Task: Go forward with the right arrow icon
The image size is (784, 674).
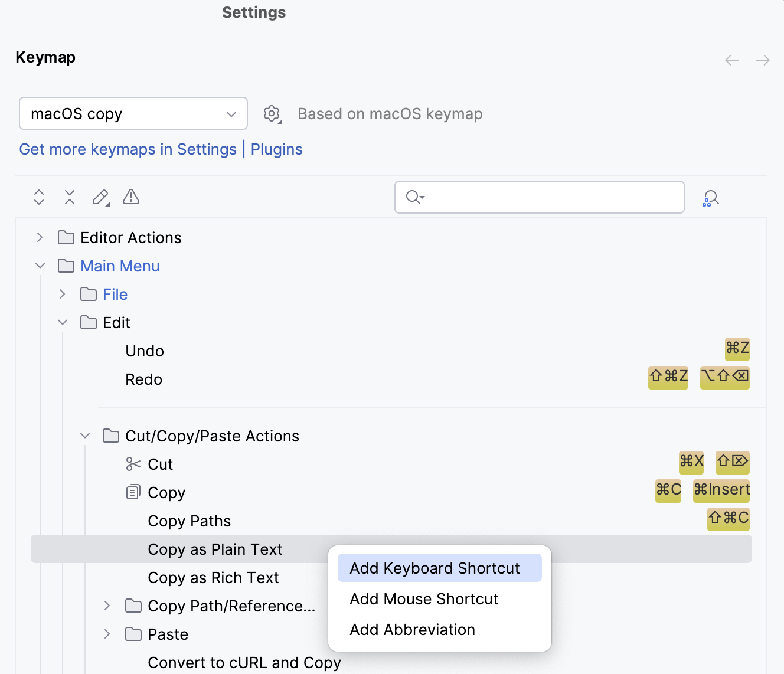Action: pyautogui.click(x=763, y=60)
